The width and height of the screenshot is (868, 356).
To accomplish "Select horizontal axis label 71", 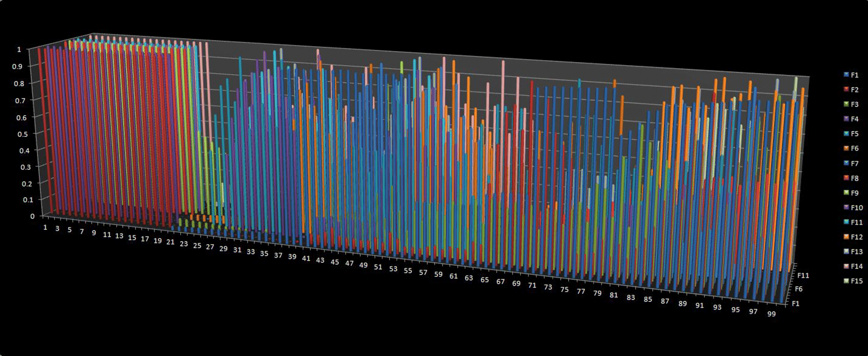I will (532, 285).
